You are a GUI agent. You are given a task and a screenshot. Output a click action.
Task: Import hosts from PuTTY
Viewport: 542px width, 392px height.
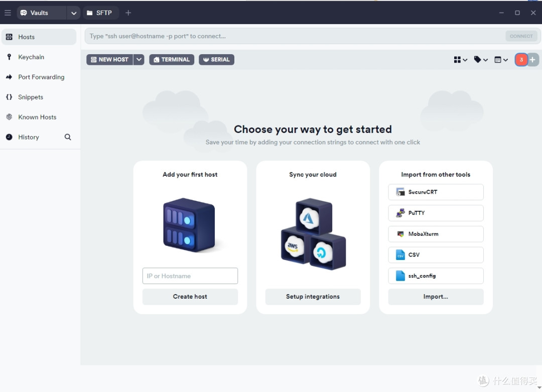pos(436,213)
